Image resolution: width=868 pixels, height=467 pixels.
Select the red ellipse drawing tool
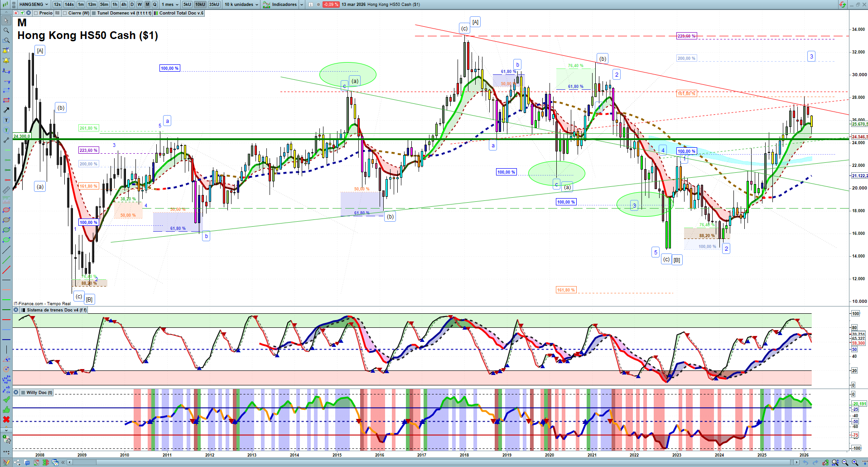tap(6, 210)
